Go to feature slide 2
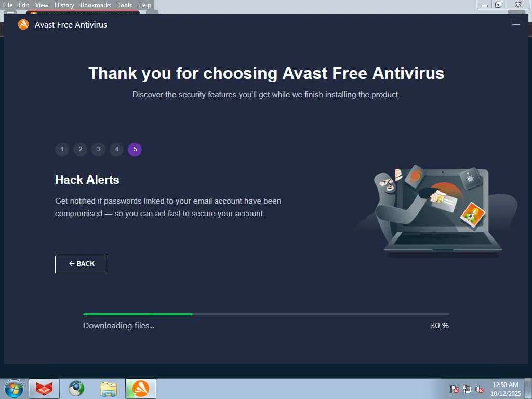 pyautogui.click(x=81, y=149)
